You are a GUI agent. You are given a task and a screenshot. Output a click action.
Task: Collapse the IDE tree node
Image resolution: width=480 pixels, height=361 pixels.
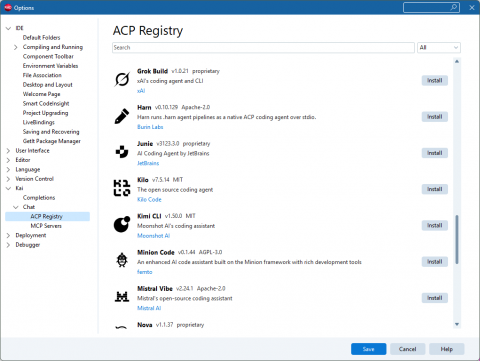pos(8,28)
